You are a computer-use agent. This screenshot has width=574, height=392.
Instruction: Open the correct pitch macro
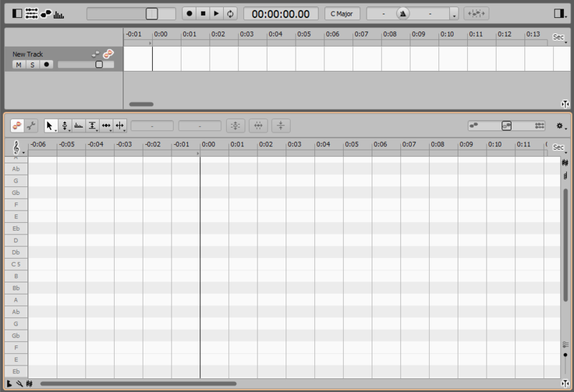[x=235, y=126]
